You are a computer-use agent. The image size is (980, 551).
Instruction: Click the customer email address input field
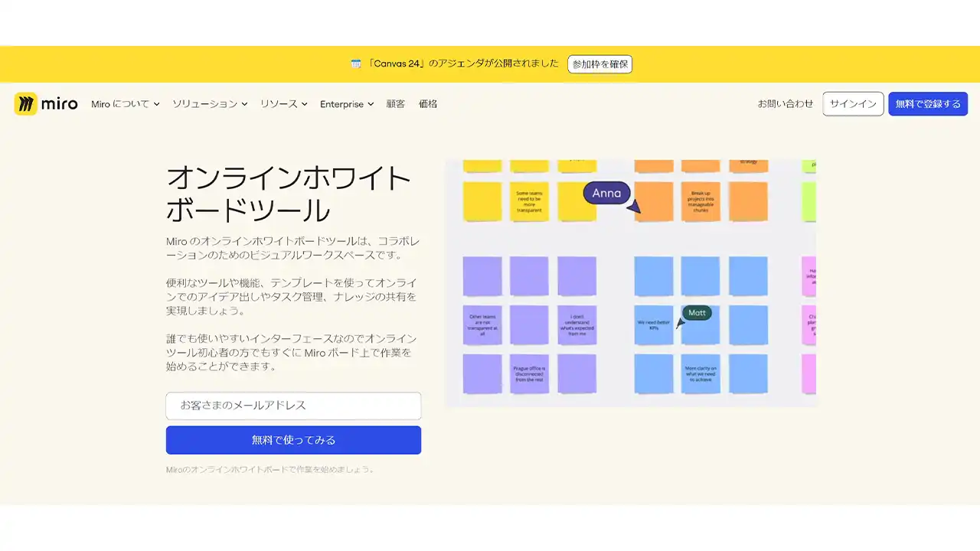click(x=293, y=406)
